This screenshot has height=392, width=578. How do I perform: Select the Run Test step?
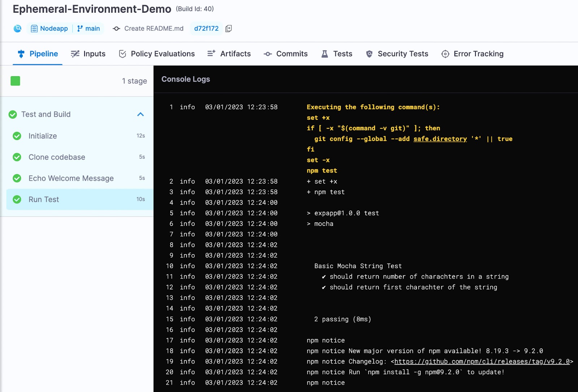coord(79,199)
